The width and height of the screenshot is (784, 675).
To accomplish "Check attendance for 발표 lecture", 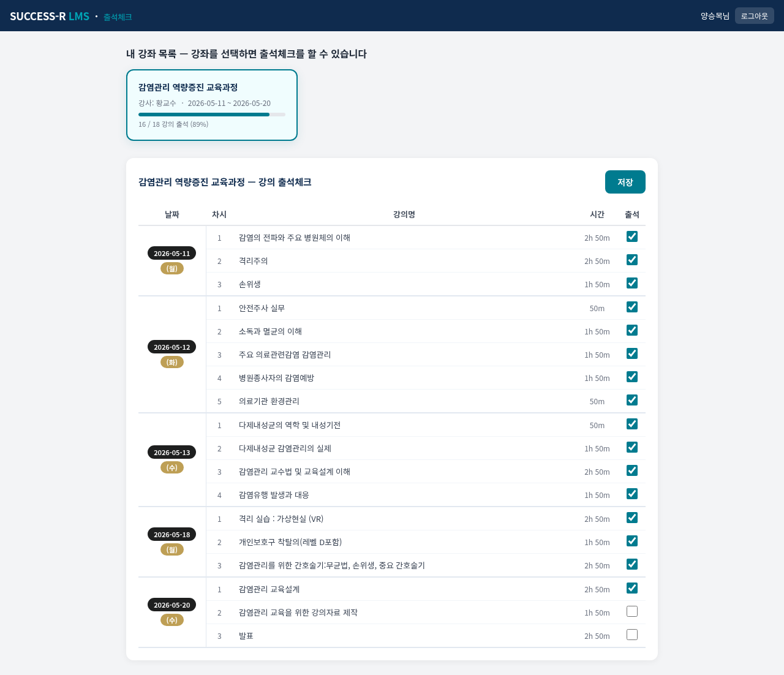I will [632, 635].
